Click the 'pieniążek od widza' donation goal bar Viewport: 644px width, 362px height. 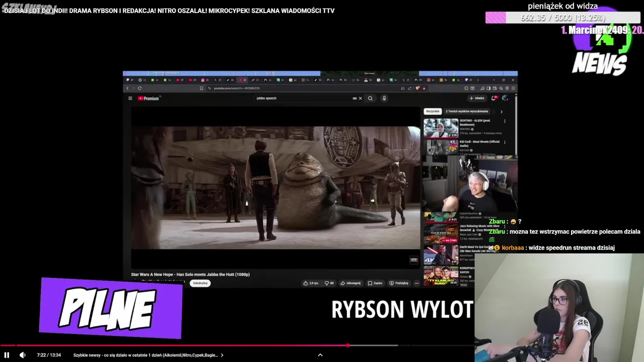click(x=562, y=18)
